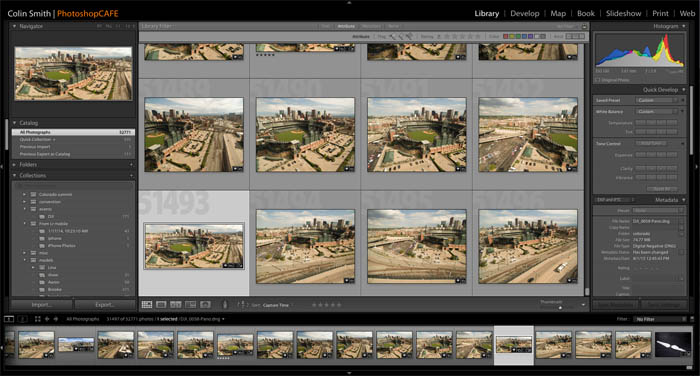Open main window display icon
Image resolution: width=700 pixels, height=376 pixels.
pyautogui.click(x=9, y=319)
